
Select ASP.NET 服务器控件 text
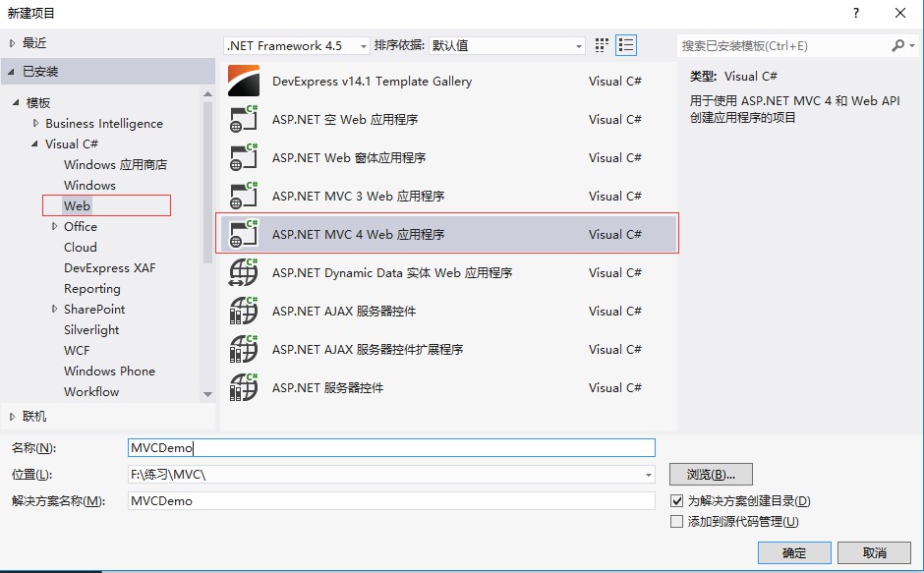pos(327,388)
